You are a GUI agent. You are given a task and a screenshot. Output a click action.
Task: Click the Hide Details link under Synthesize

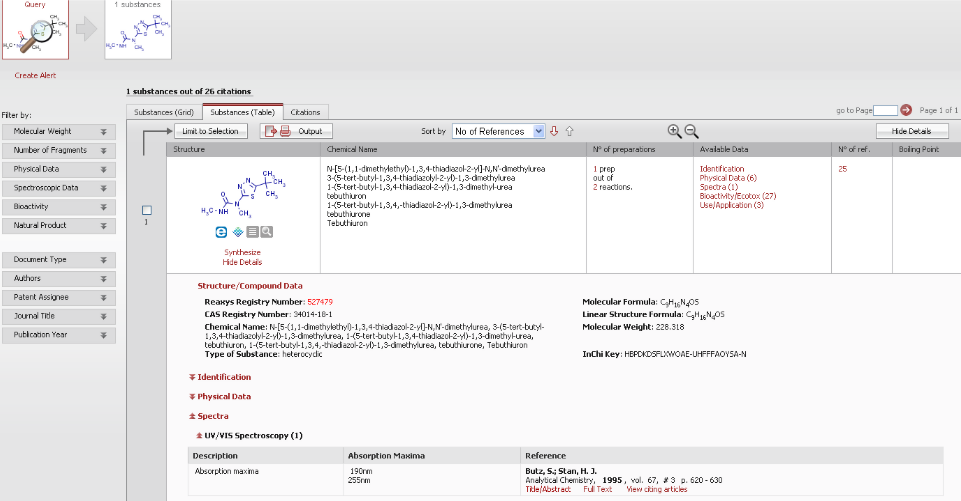[242, 262]
